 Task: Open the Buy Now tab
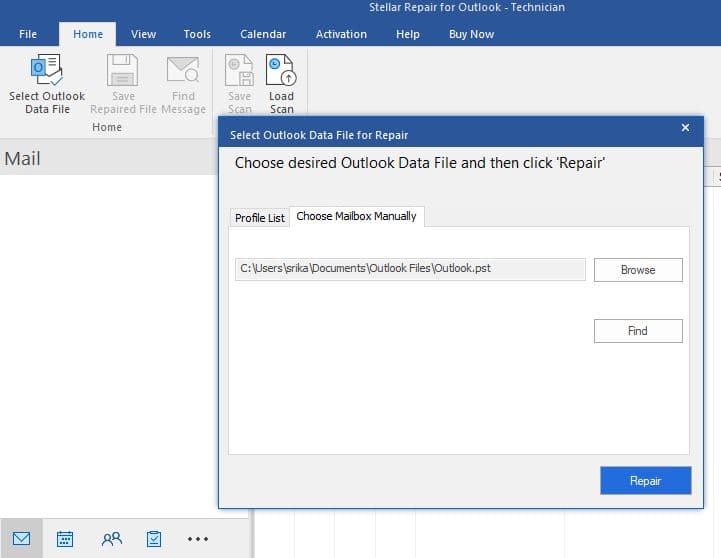471,34
